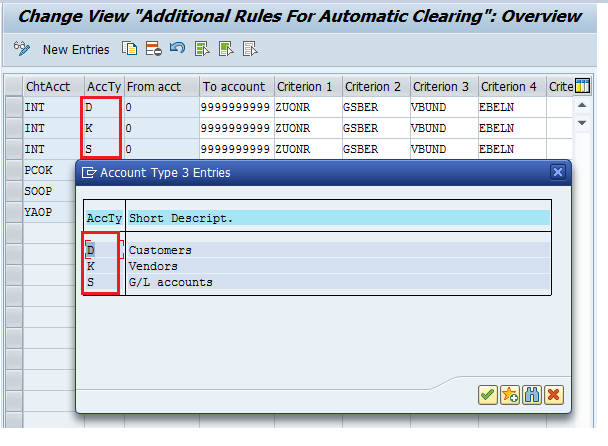Click the Criterion 4 column header
The height and width of the screenshot is (446, 608).
512,86
